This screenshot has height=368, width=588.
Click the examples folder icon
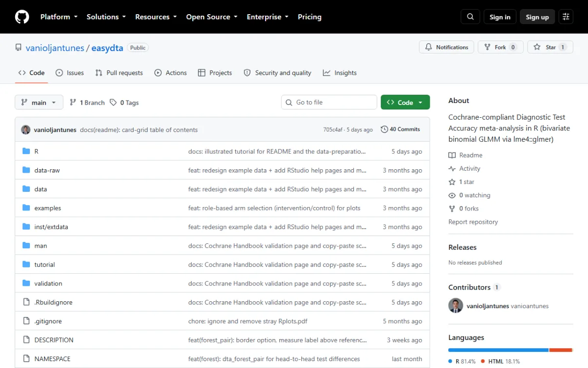click(x=26, y=208)
